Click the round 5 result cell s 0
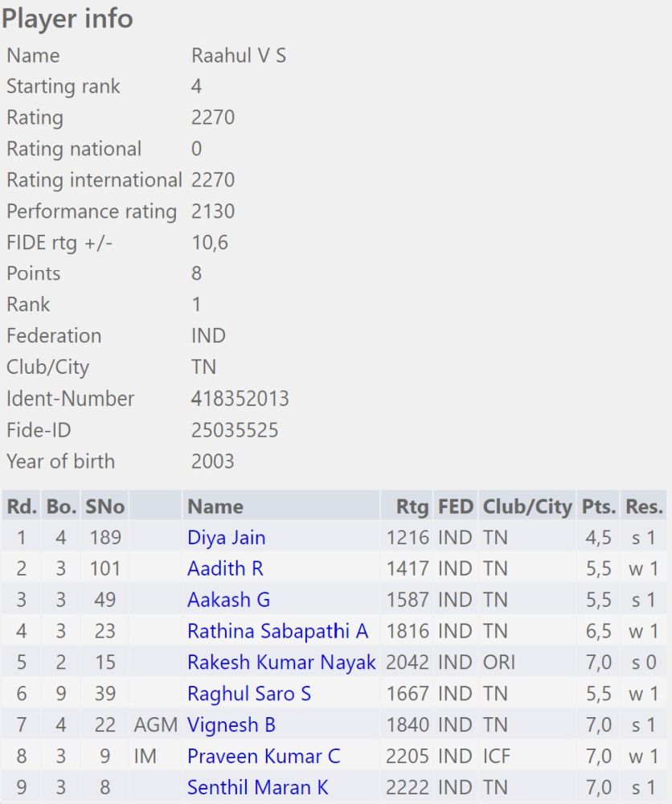This screenshot has width=672, height=804. 644,662
